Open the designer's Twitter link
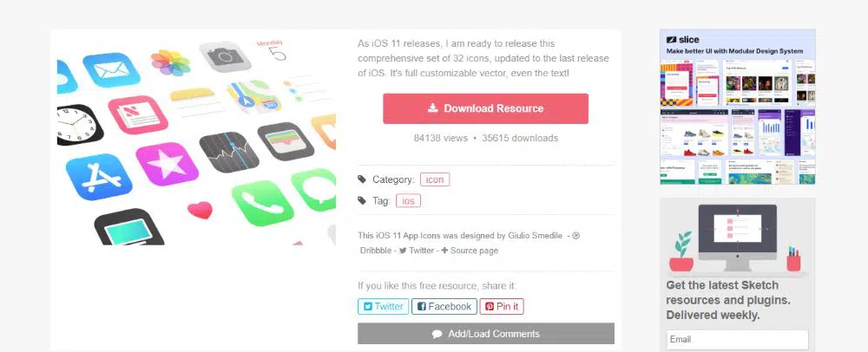The image size is (868, 352). pyautogui.click(x=417, y=251)
